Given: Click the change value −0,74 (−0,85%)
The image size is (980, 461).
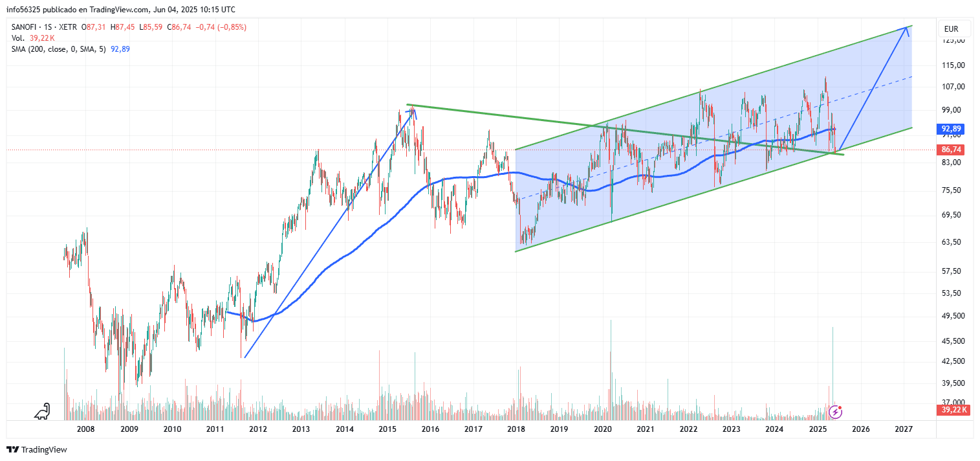Looking at the screenshot, I should click(x=221, y=27).
